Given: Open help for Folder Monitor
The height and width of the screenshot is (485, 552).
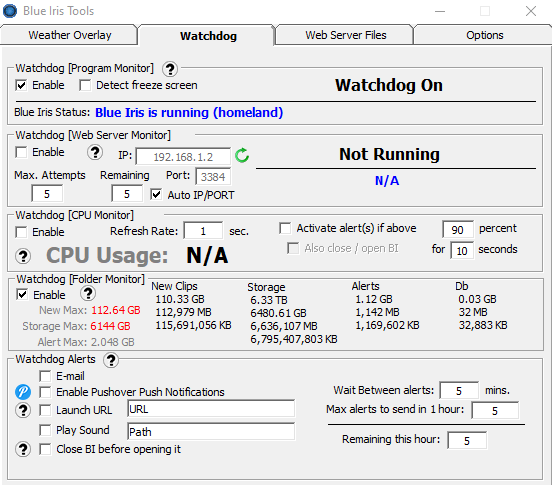Looking at the screenshot, I should point(88,293).
